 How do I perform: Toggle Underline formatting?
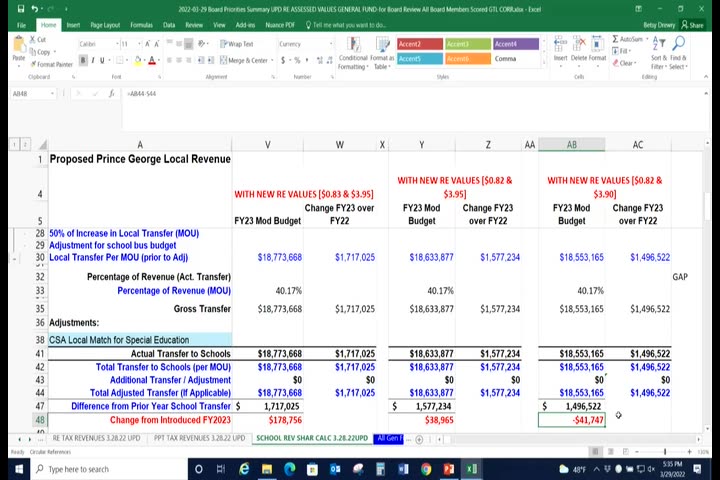(x=102, y=60)
